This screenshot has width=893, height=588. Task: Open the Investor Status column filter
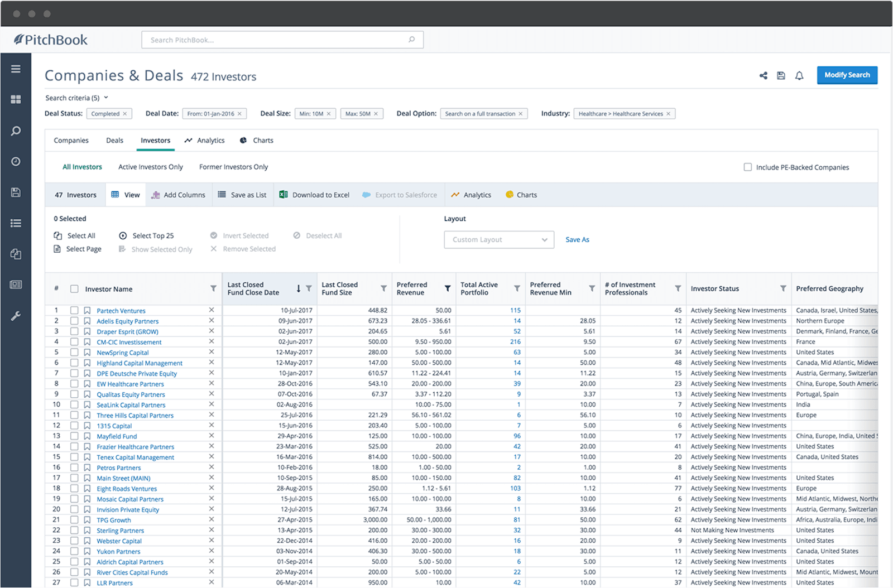click(x=783, y=288)
